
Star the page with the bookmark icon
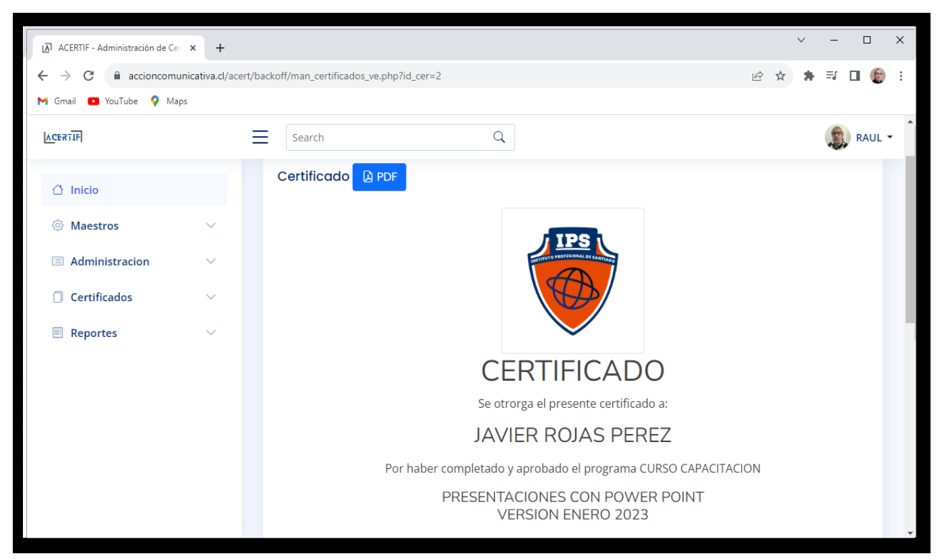pos(779,76)
